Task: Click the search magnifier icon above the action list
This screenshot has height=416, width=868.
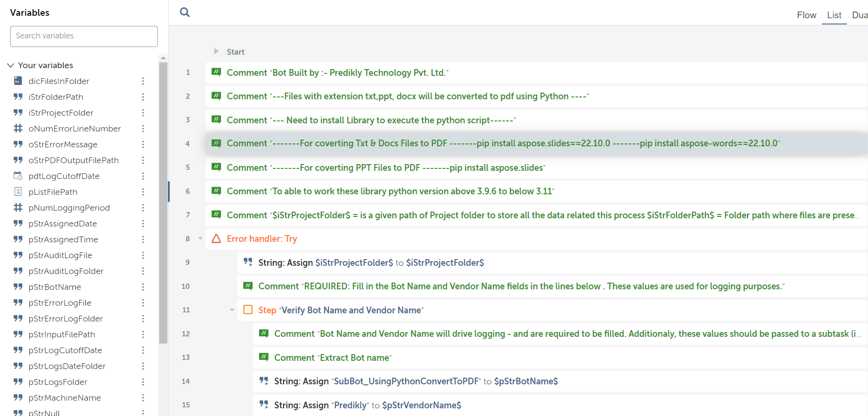Action: [x=185, y=12]
